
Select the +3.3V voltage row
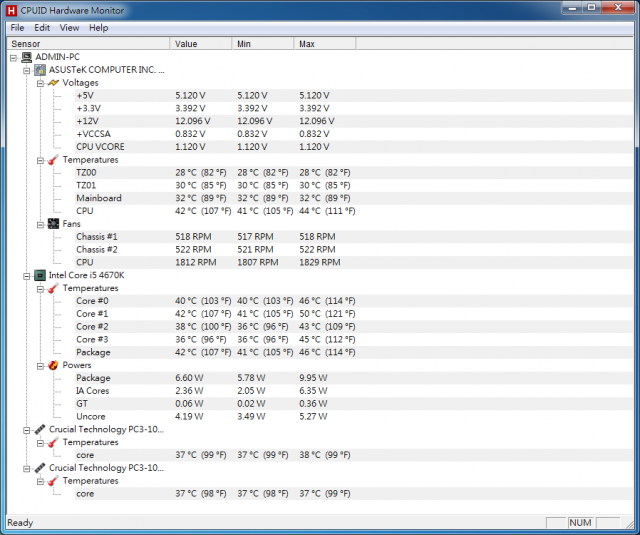tap(354, 109)
